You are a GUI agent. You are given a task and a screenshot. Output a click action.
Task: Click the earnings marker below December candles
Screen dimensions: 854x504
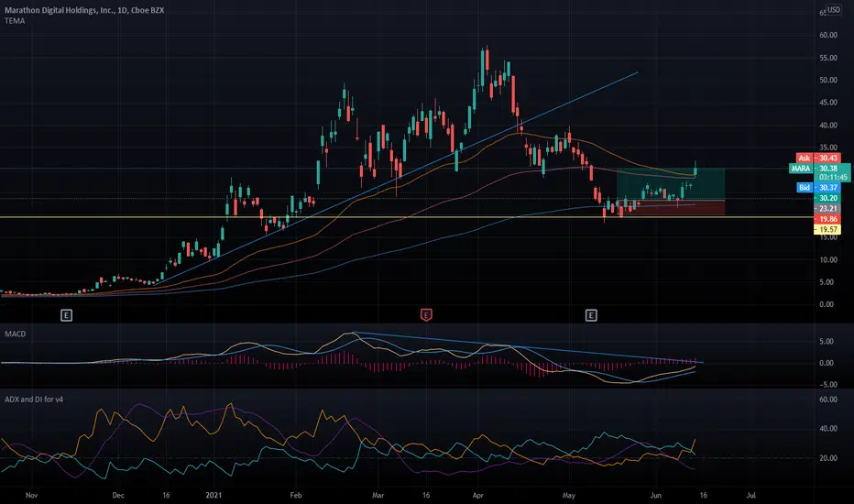(x=67, y=315)
